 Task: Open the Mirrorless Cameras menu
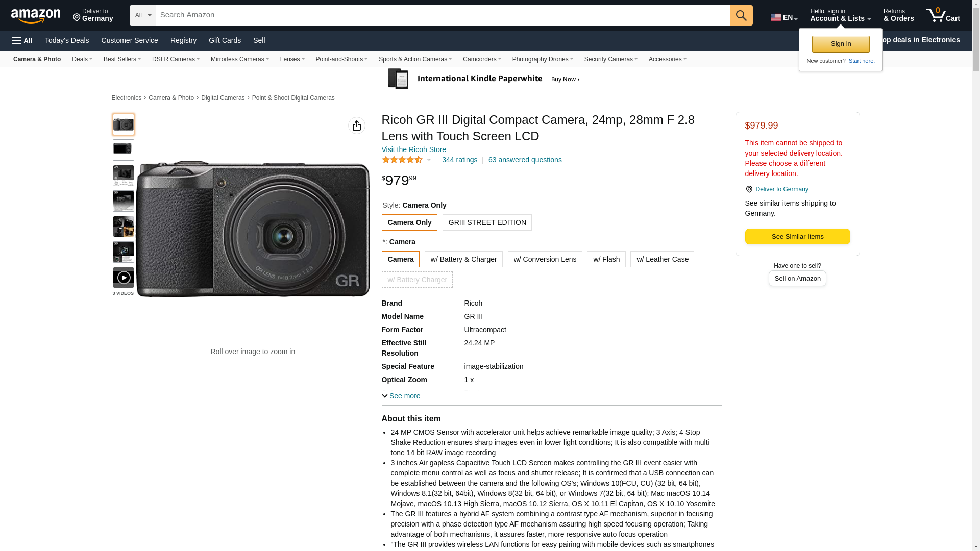(x=239, y=59)
